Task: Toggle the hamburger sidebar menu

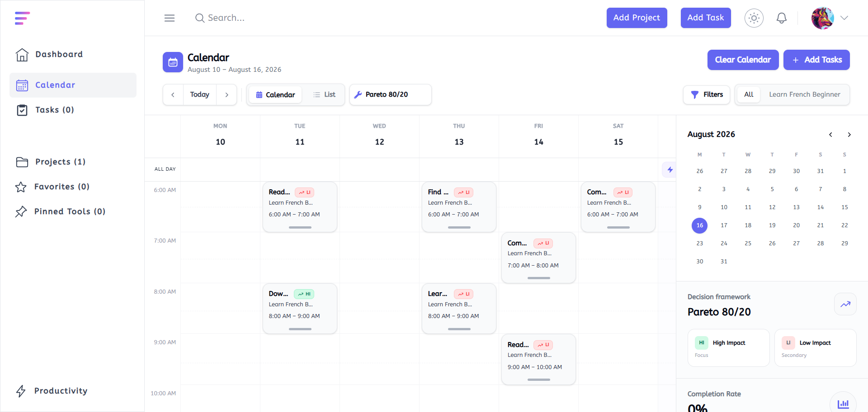Action: pyautogui.click(x=170, y=18)
